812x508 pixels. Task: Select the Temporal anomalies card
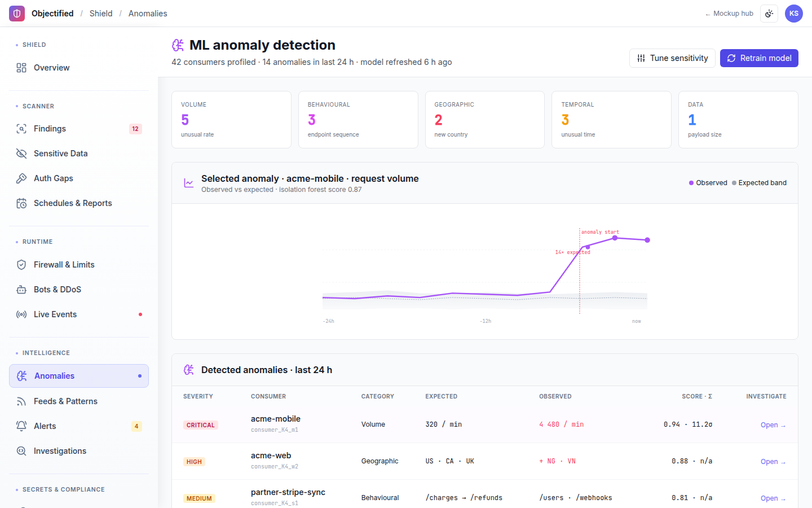tap(611, 120)
